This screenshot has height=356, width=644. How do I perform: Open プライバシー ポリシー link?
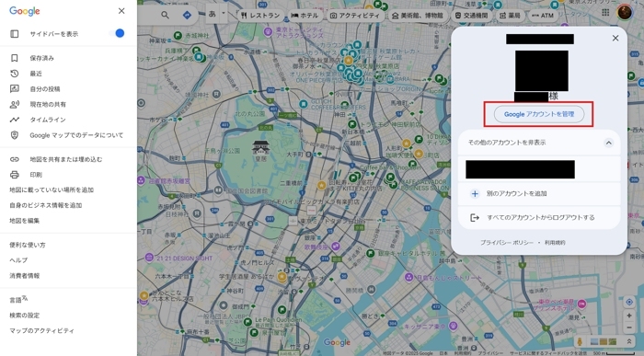coord(507,243)
